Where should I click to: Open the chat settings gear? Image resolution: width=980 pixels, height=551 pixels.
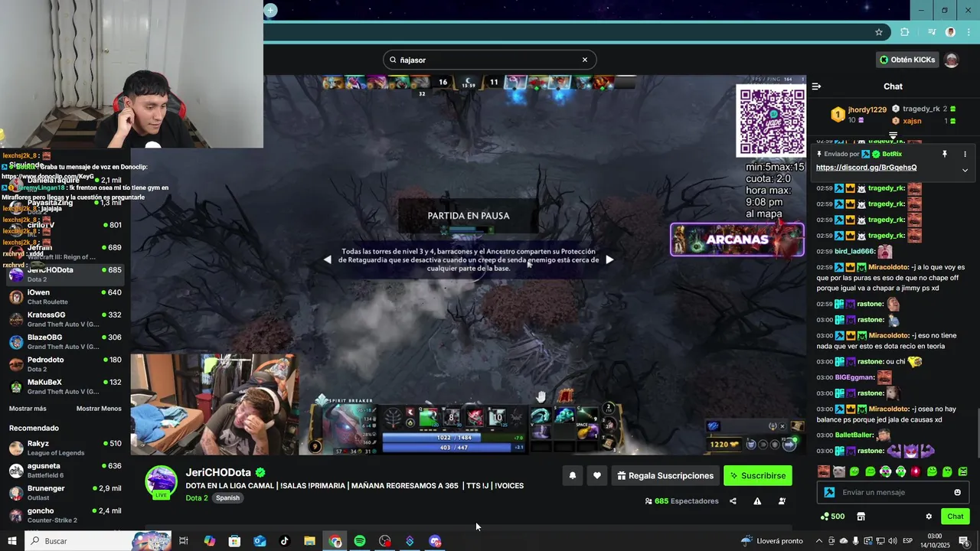pyautogui.click(x=929, y=517)
